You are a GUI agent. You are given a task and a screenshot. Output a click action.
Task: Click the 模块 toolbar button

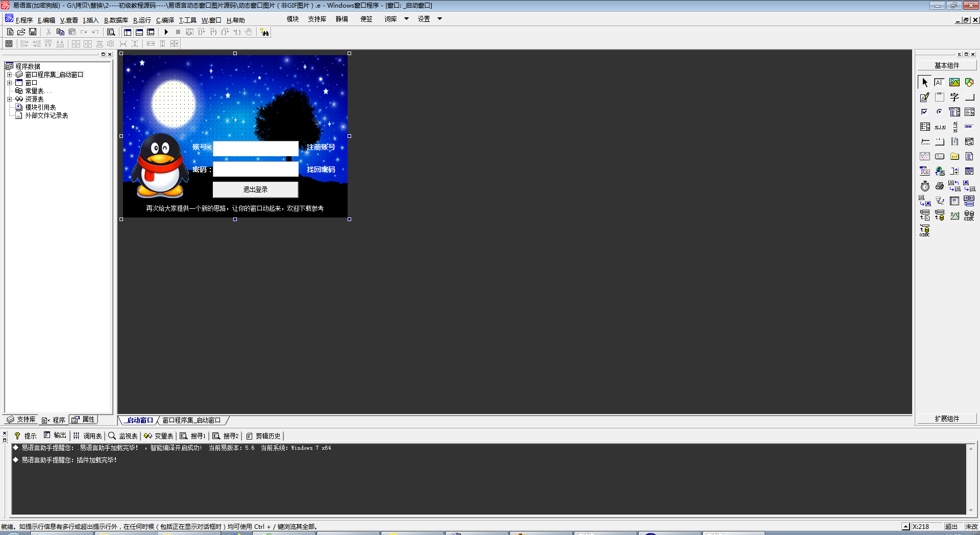[x=292, y=19]
